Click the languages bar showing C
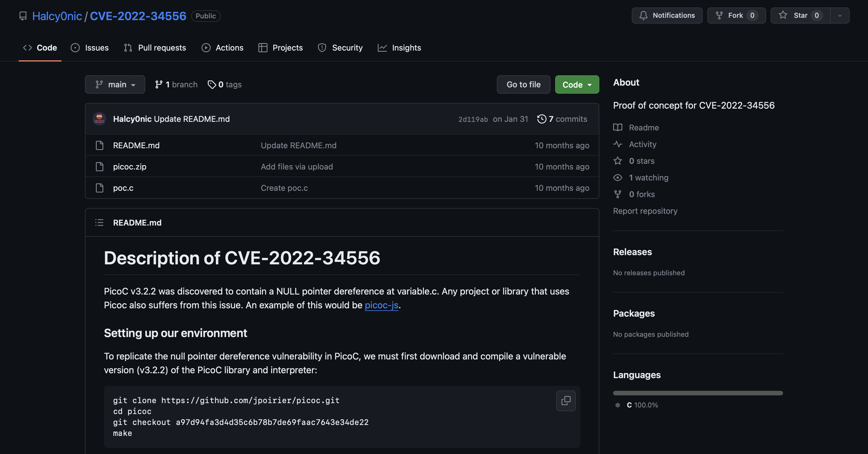The image size is (868, 454). point(698,393)
